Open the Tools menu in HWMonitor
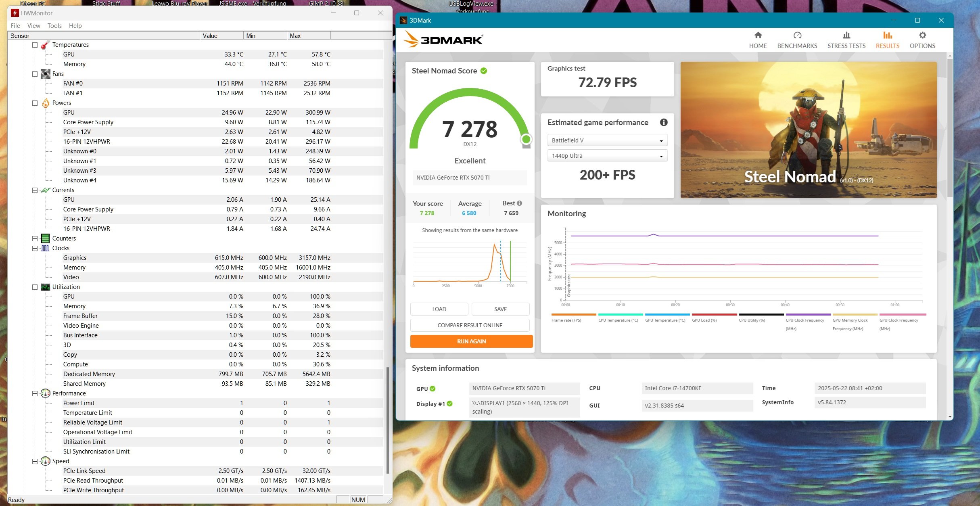The height and width of the screenshot is (506, 980). tap(54, 25)
